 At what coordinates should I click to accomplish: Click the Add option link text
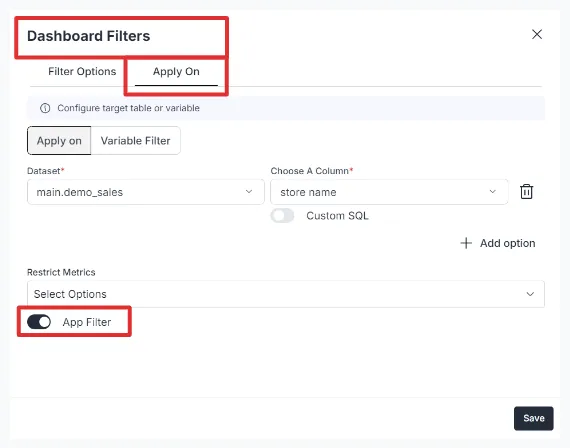click(507, 243)
